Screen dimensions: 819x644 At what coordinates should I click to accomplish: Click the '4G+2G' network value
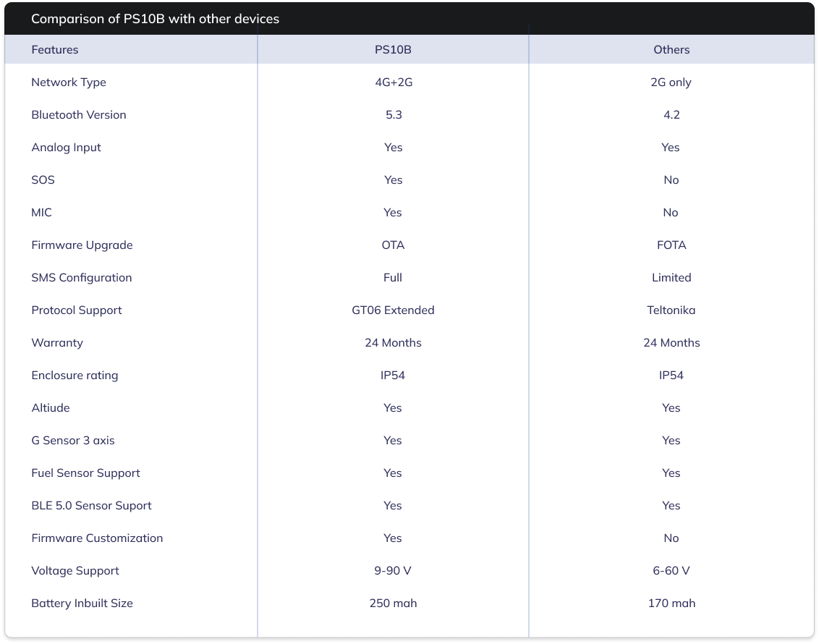click(394, 82)
